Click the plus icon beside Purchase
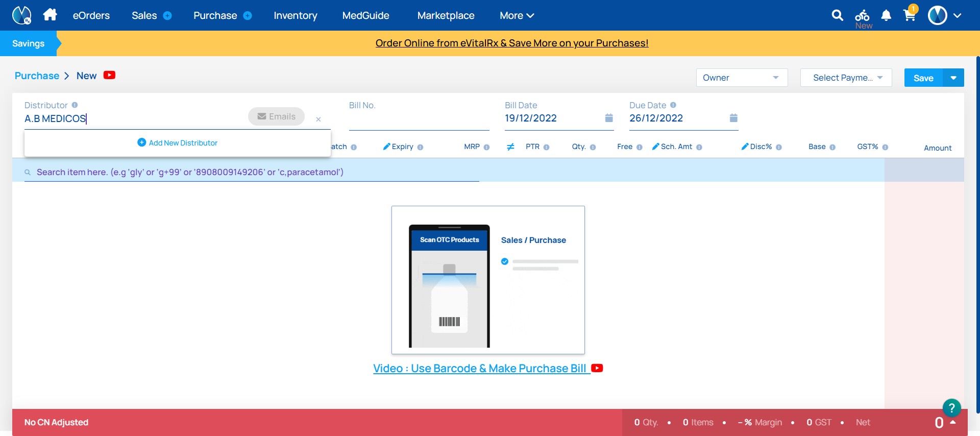 (x=248, y=16)
